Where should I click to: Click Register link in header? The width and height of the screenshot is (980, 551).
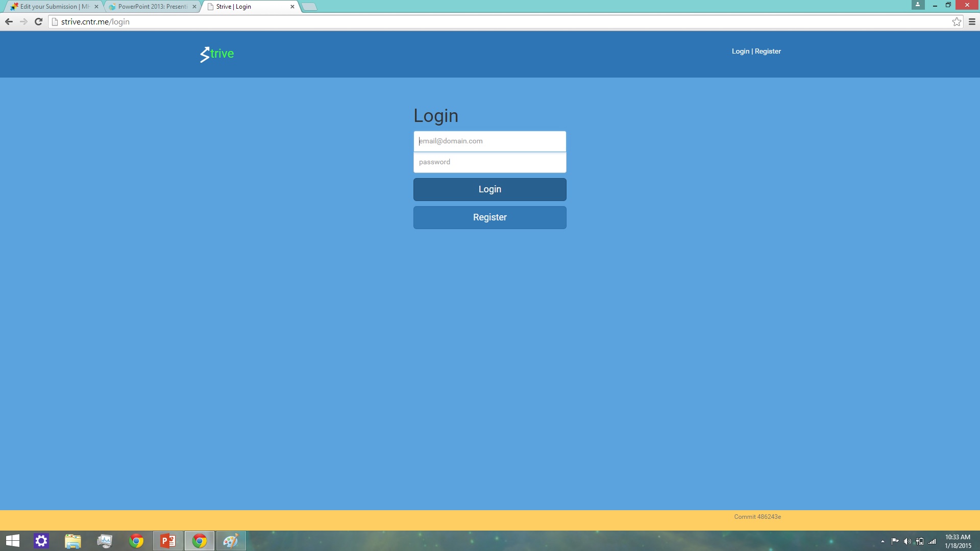pyautogui.click(x=768, y=51)
